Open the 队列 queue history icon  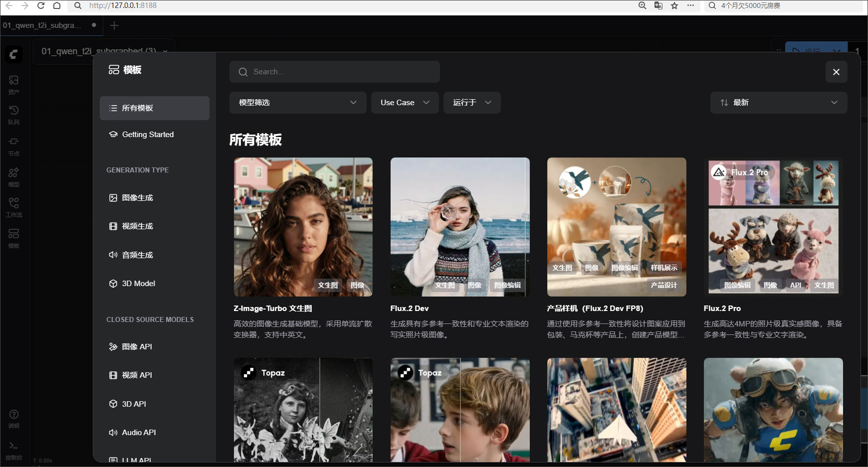click(x=14, y=114)
